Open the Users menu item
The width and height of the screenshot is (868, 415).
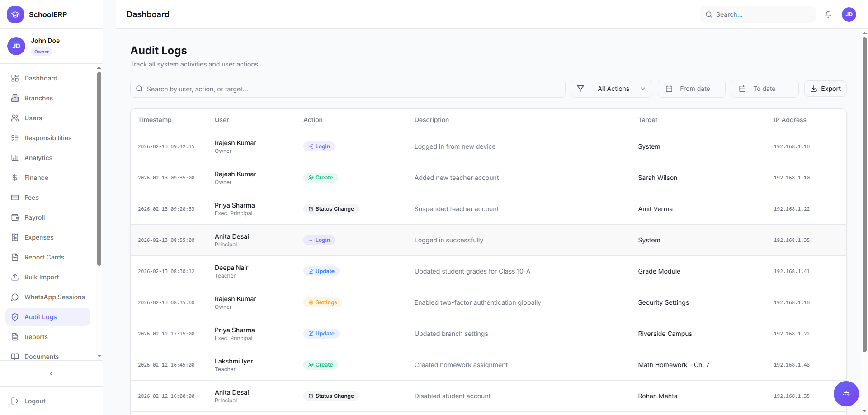click(48, 118)
